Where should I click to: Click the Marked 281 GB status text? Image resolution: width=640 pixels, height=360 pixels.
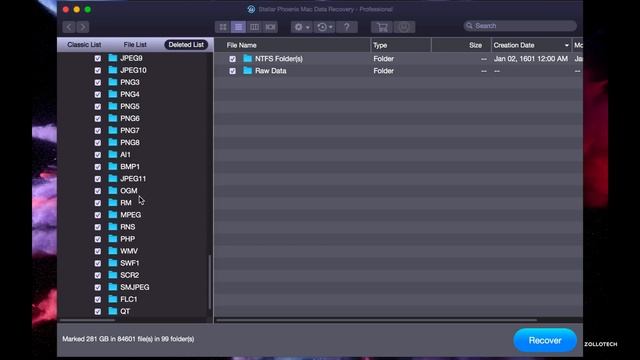tap(128, 339)
